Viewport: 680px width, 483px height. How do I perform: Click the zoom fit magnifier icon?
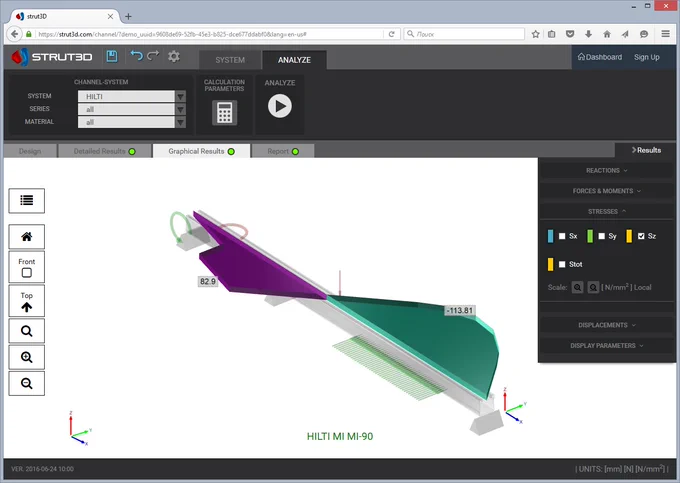[26, 331]
